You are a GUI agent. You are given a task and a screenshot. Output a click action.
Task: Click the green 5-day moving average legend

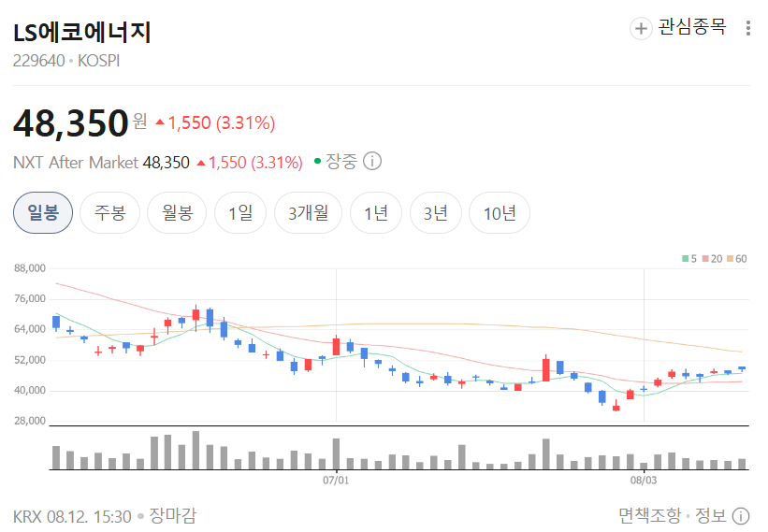click(689, 259)
